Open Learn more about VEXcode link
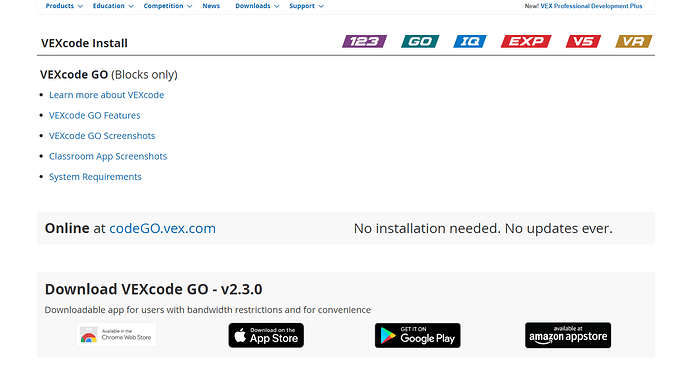 click(x=106, y=95)
